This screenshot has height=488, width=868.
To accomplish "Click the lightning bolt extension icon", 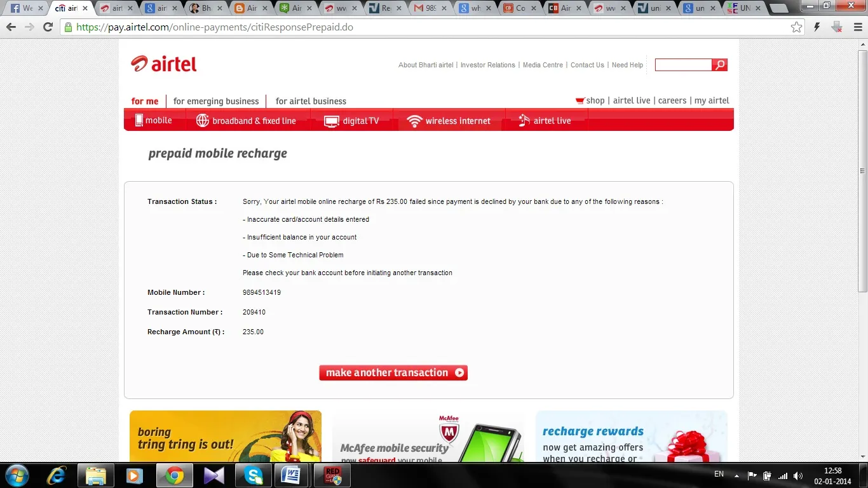I will coord(817,27).
